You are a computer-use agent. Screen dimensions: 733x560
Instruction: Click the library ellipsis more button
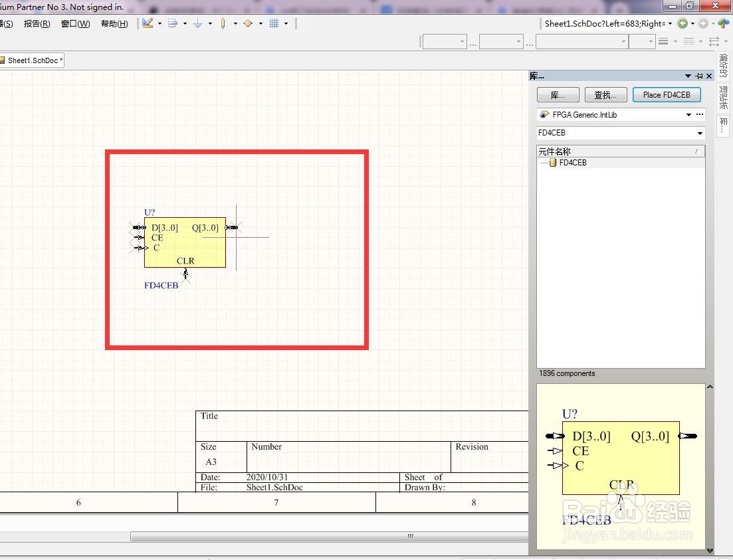[700, 114]
